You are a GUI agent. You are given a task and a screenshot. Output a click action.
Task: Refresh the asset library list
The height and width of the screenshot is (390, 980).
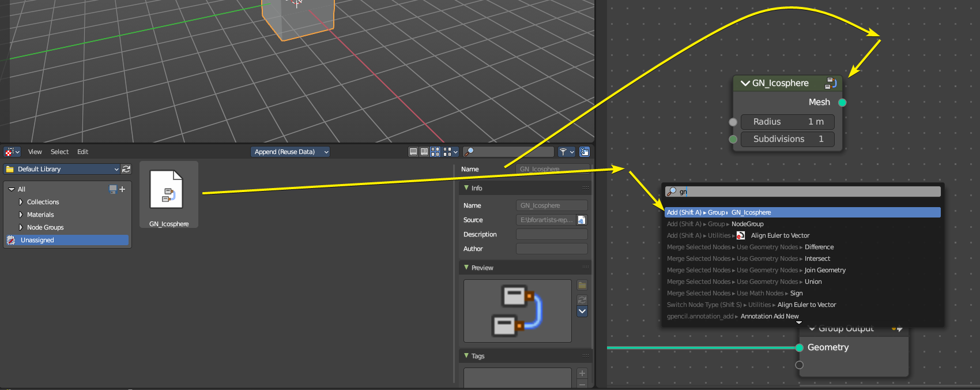point(126,169)
